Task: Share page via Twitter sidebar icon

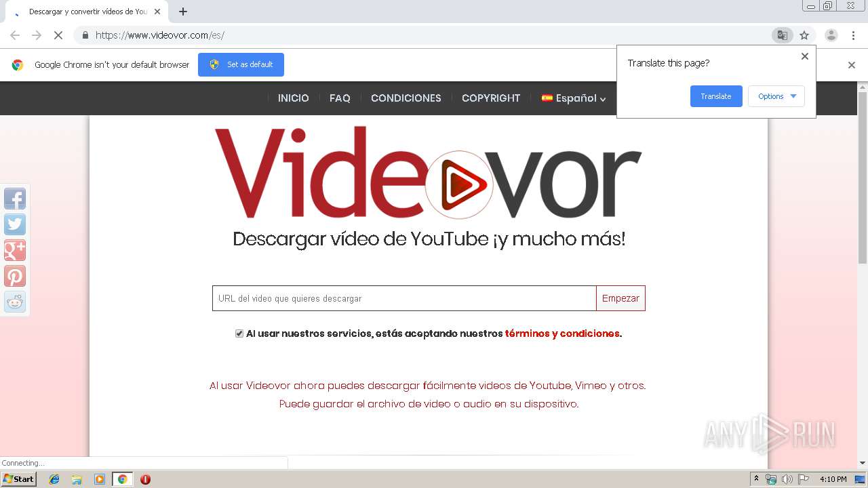Action: point(15,224)
